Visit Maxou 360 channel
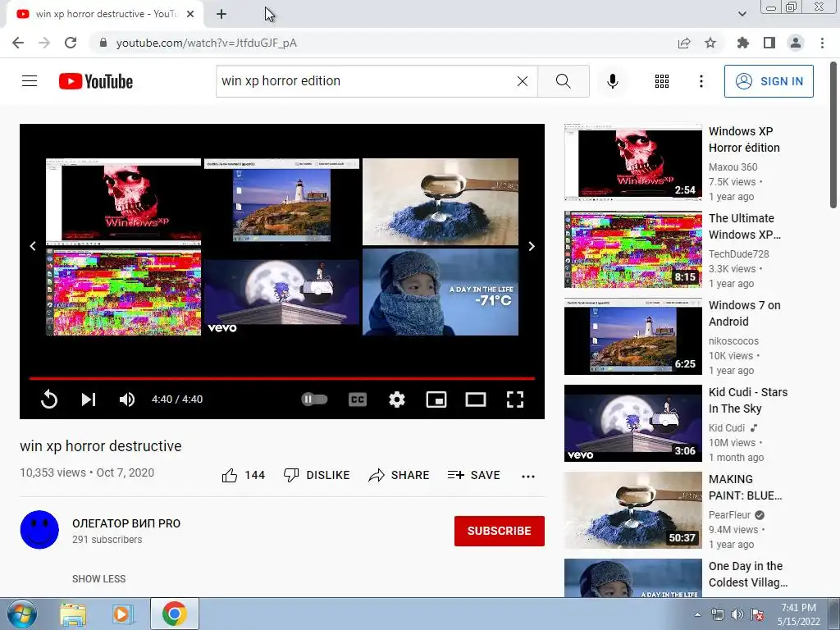Image resolution: width=840 pixels, height=630 pixels. [x=733, y=167]
